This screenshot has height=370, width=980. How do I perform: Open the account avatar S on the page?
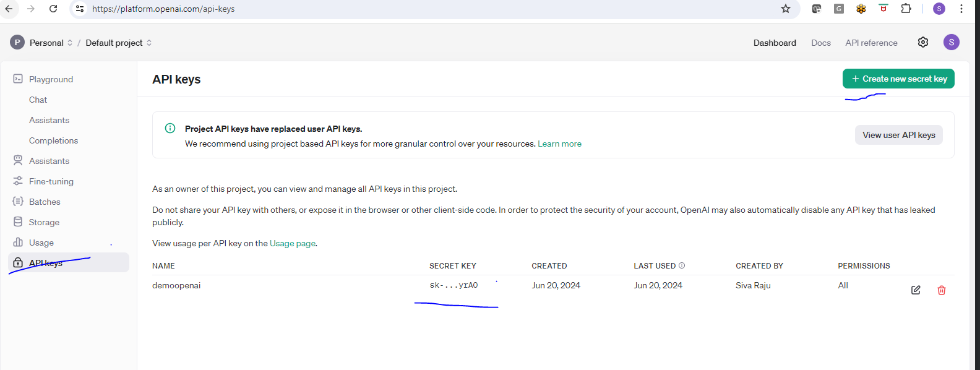tap(952, 42)
